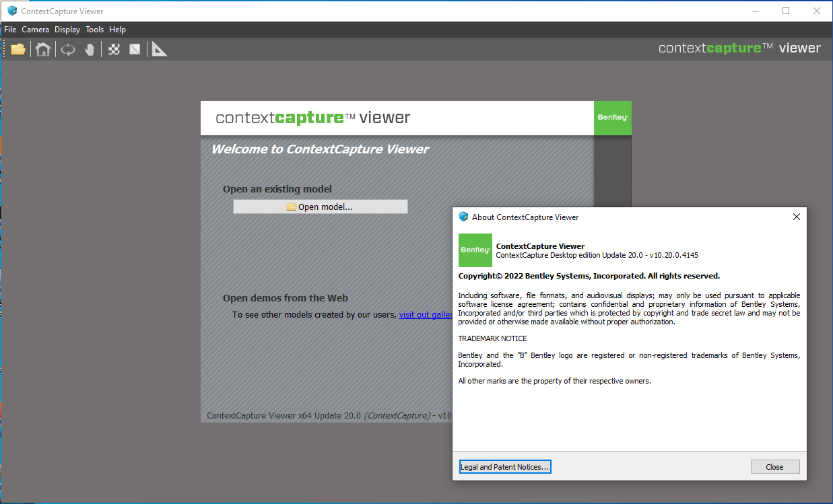Screen dimensions: 833x504
Task: Maximize the ContextCapture Viewer window
Action: tap(786, 11)
